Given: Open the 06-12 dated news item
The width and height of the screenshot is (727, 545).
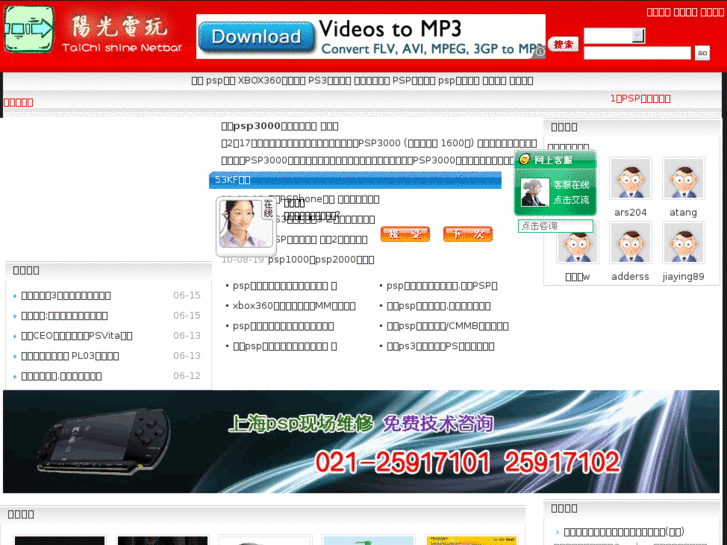Looking at the screenshot, I should click(62, 376).
